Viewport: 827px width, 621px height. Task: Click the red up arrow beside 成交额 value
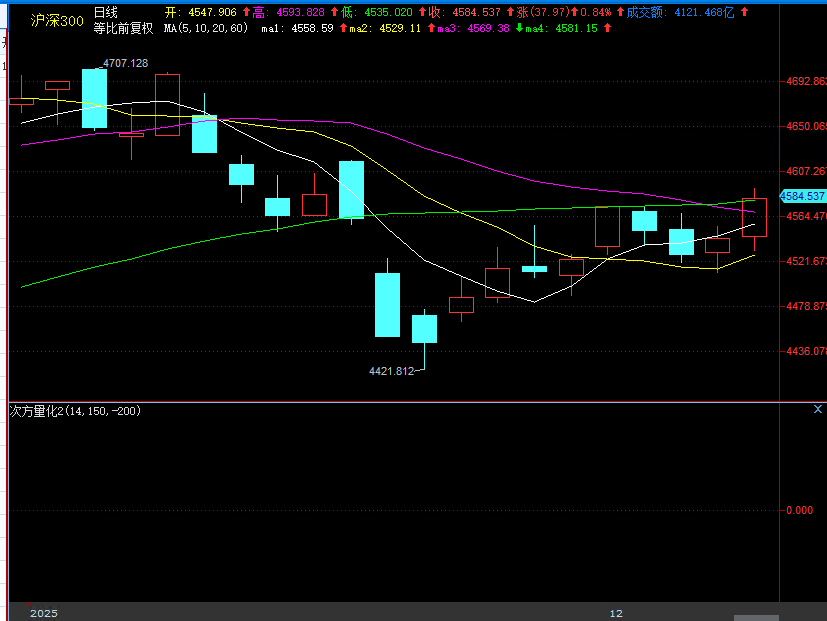point(744,12)
